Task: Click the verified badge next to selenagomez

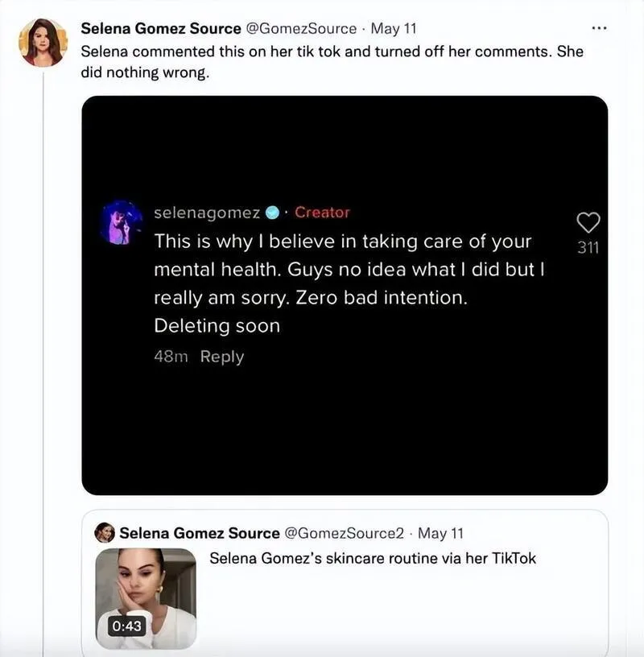Action: pos(272,213)
